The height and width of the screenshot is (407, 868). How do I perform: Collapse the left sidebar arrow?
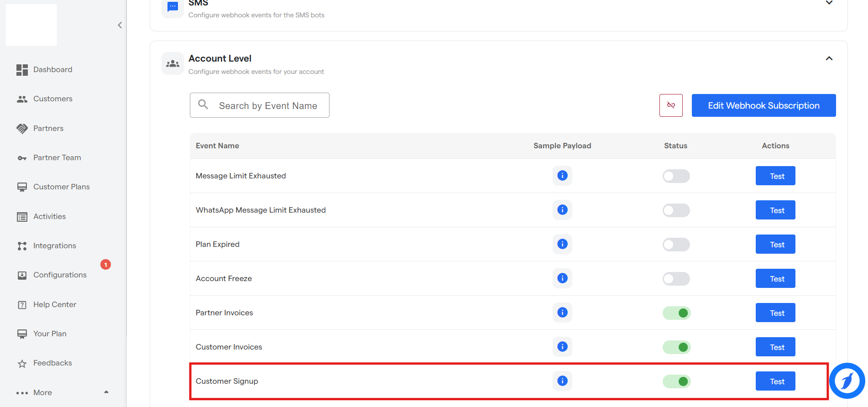tap(120, 25)
